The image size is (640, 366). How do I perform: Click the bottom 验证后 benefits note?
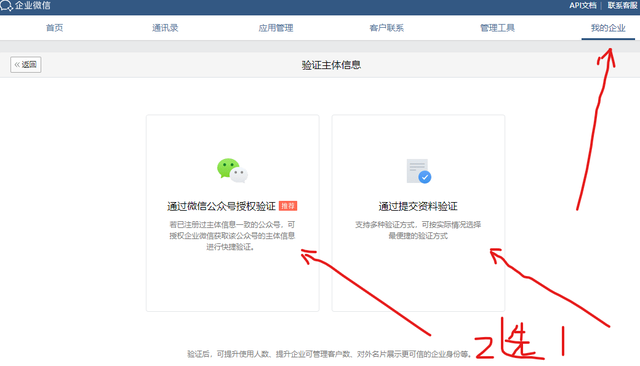pyautogui.click(x=329, y=354)
